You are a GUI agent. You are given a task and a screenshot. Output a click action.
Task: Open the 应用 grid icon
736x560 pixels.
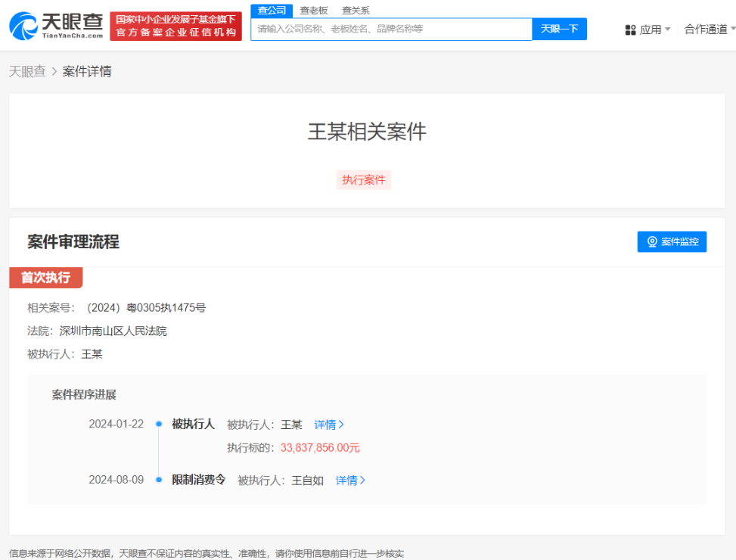(630, 30)
